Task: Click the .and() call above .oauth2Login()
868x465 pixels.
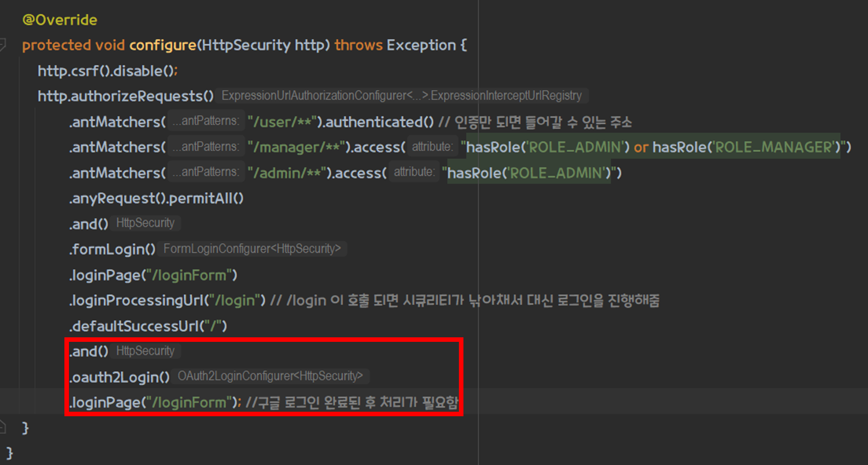Action: tap(89, 351)
